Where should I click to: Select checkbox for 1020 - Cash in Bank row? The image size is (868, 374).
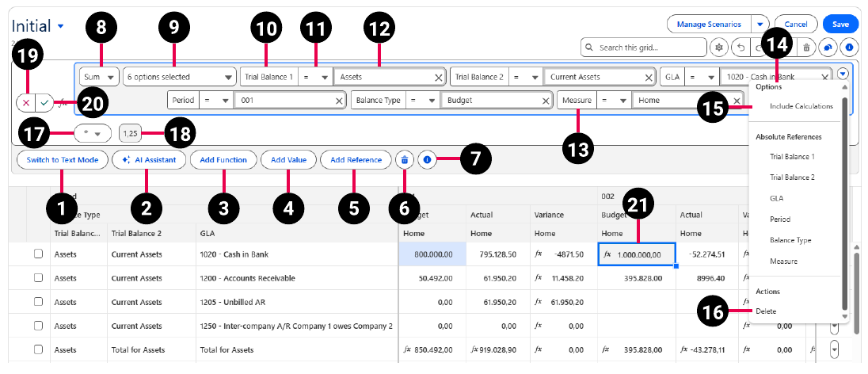[38, 254]
